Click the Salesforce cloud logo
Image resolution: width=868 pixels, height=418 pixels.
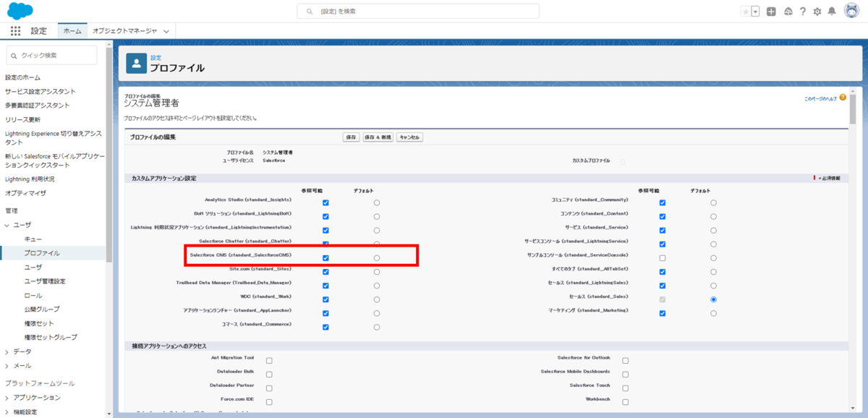click(x=20, y=11)
